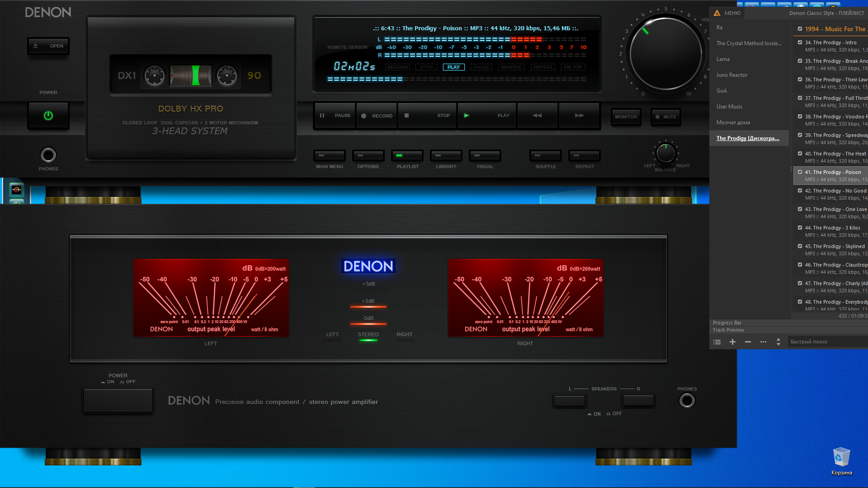
Task: Click the left VU meter on amplifier
Action: (211, 298)
